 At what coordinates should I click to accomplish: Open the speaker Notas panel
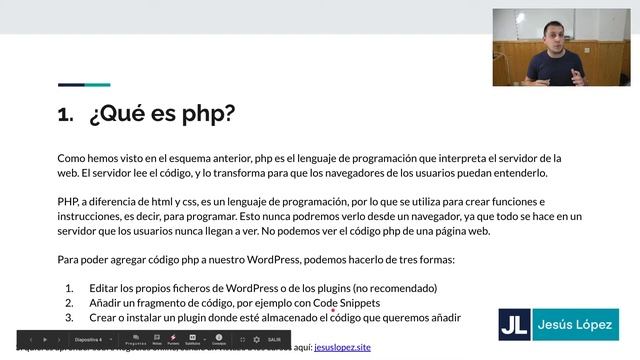157,340
